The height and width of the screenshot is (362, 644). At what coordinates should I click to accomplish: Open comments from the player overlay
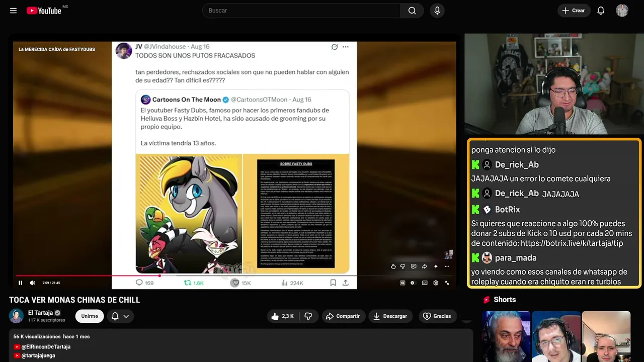pos(414,266)
